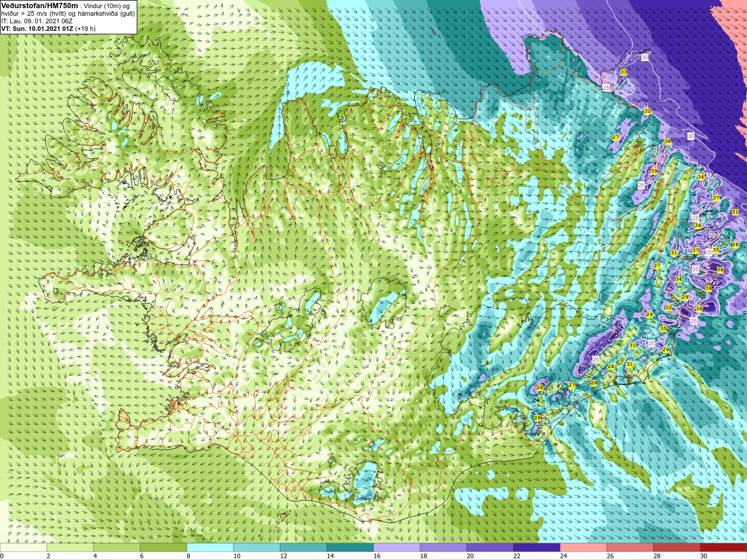Click the legend scale number 24

(564, 556)
